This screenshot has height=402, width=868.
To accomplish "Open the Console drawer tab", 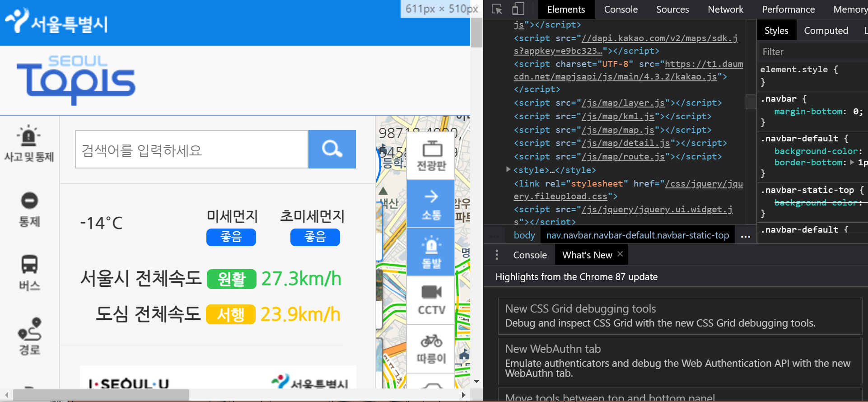I will tap(530, 255).
